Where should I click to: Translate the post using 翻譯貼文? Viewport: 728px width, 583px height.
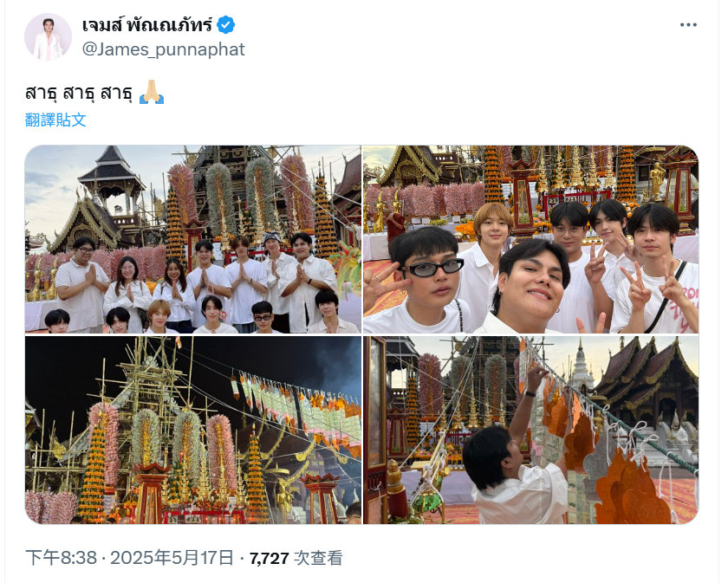55,120
